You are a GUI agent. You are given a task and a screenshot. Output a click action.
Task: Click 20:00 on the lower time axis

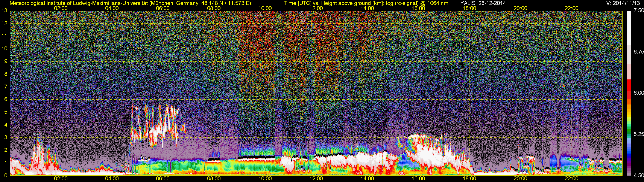(x=521, y=179)
